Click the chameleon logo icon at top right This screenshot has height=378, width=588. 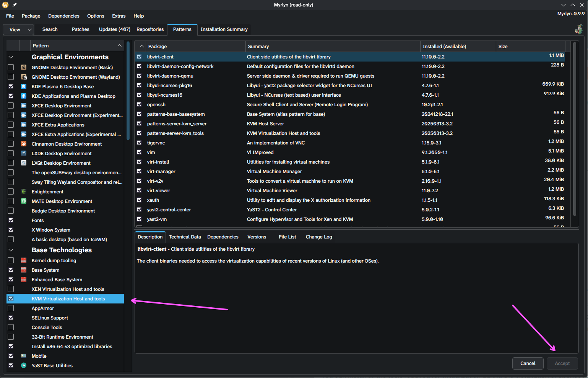pyautogui.click(x=579, y=29)
